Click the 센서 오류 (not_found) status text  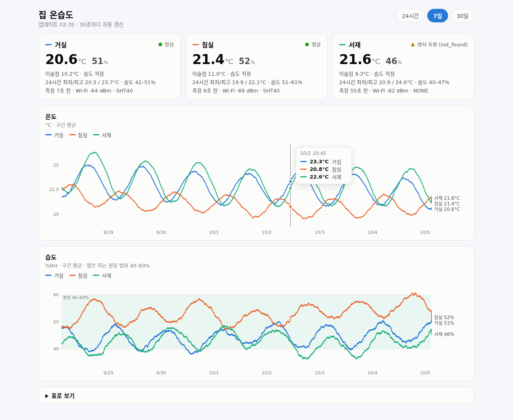click(442, 44)
